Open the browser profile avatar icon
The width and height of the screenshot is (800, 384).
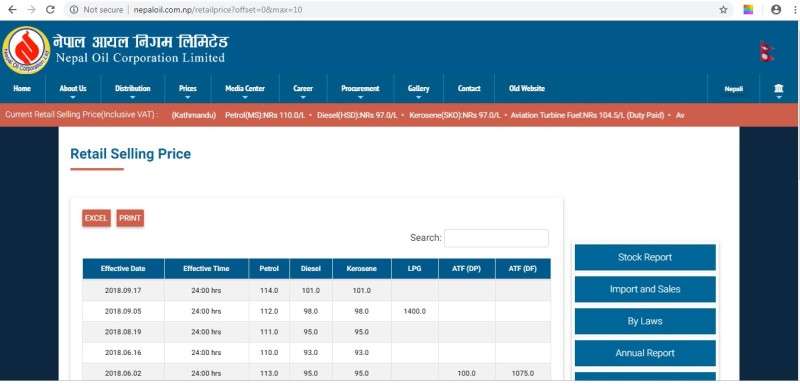(x=776, y=10)
